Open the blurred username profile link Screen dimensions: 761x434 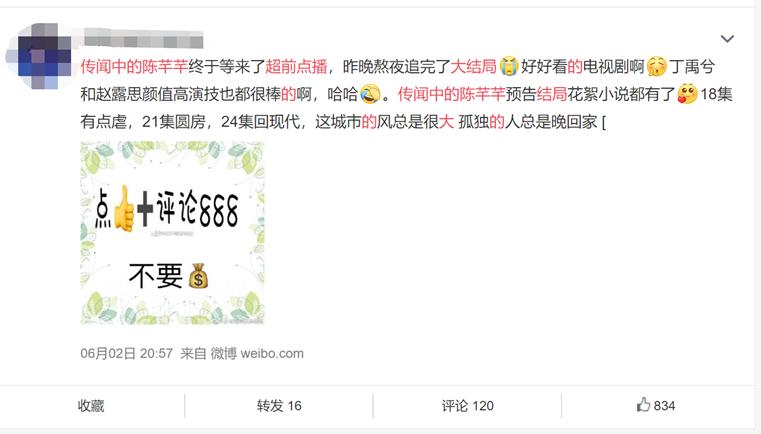143,38
